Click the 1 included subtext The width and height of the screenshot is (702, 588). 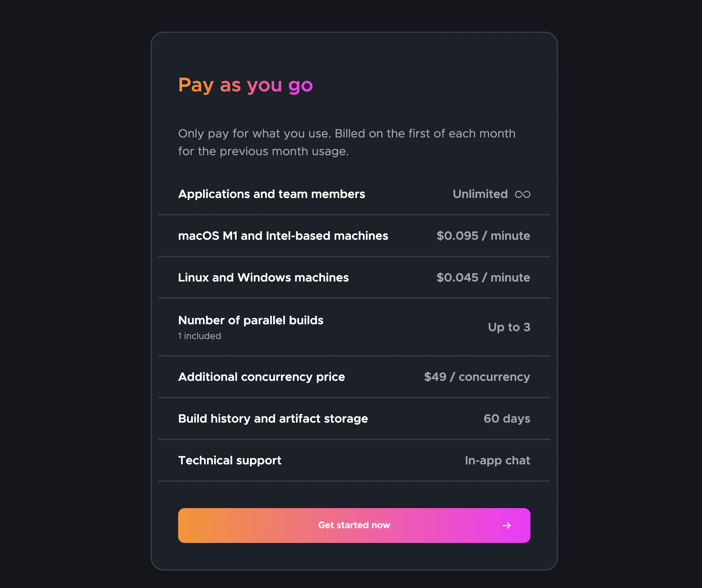[199, 336]
